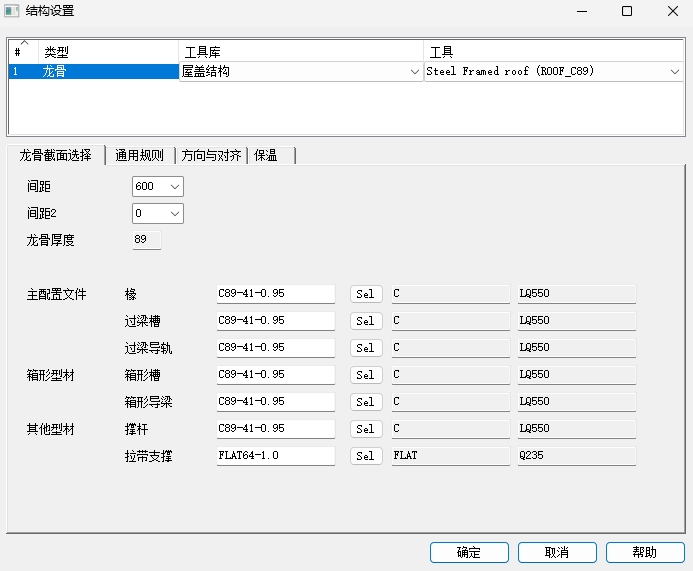Open the 方向与对齐 tab
The width and height of the screenshot is (693, 571).
point(211,155)
